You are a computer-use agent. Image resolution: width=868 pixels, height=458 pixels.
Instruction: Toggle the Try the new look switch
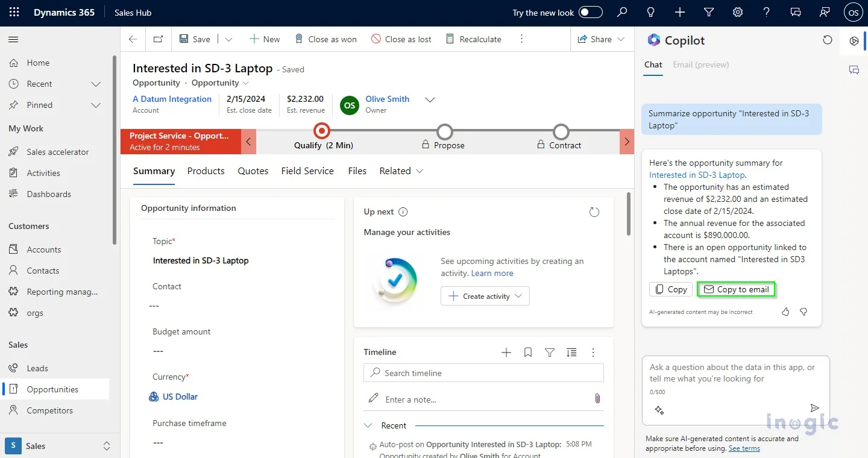pos(590,13)
